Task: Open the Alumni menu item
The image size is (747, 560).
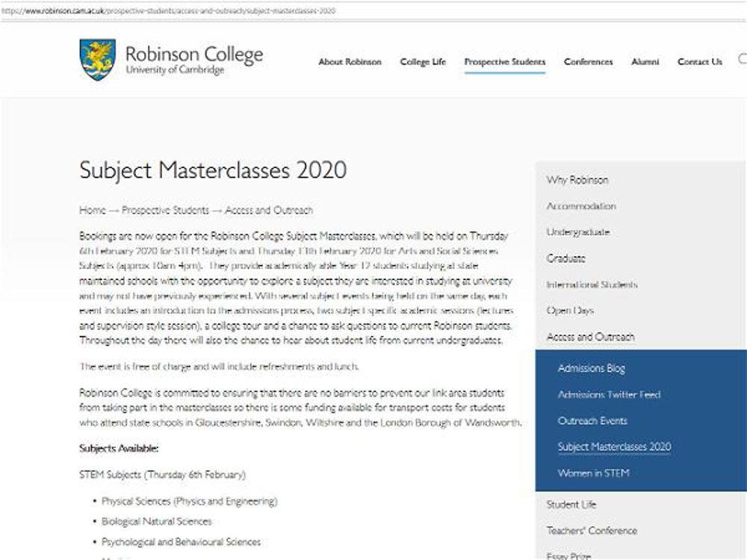Action: click(645, 62)
